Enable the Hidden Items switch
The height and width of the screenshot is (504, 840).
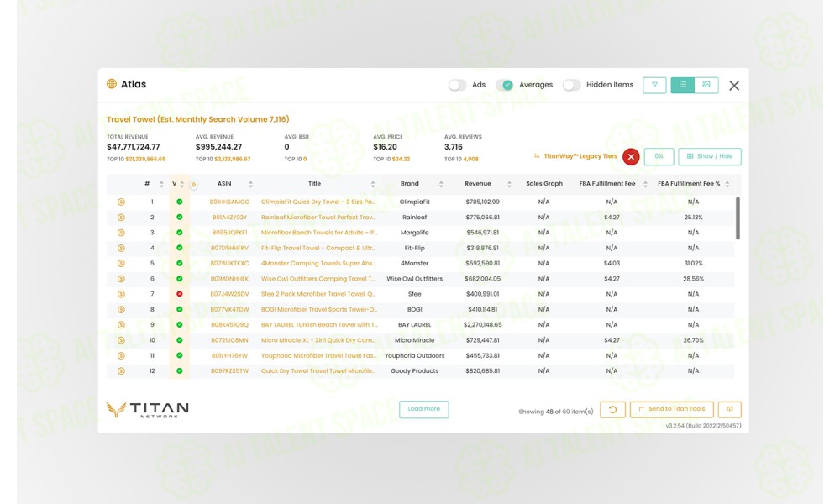(x=571, y=85)
